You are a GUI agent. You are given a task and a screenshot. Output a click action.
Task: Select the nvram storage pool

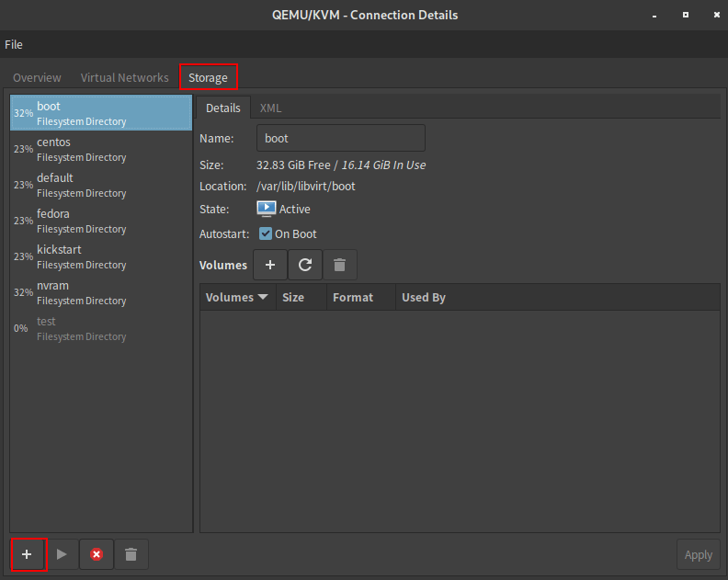(101, 292)
